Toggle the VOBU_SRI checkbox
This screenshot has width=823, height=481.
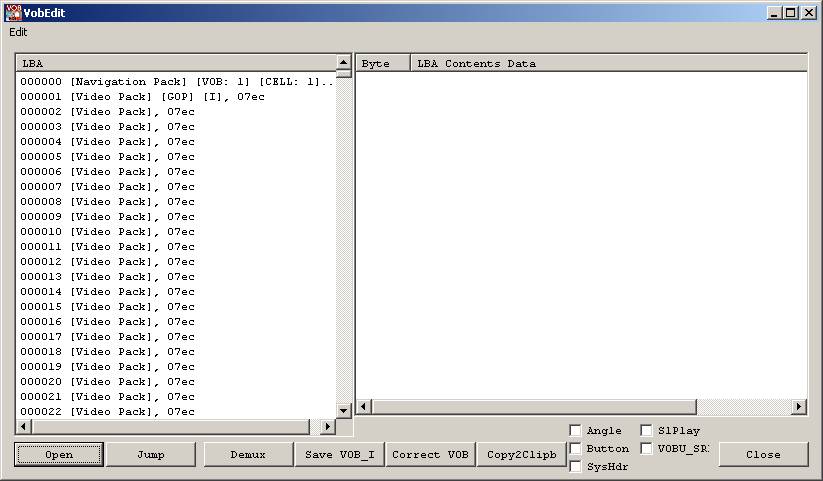(x=646, y=449)
